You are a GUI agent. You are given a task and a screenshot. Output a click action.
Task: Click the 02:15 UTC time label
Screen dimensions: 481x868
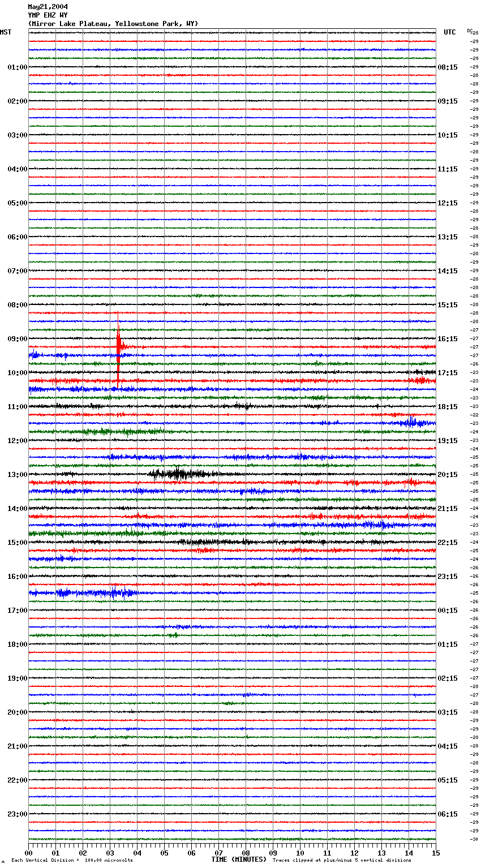pyautogui.click(x=448, y=678)
